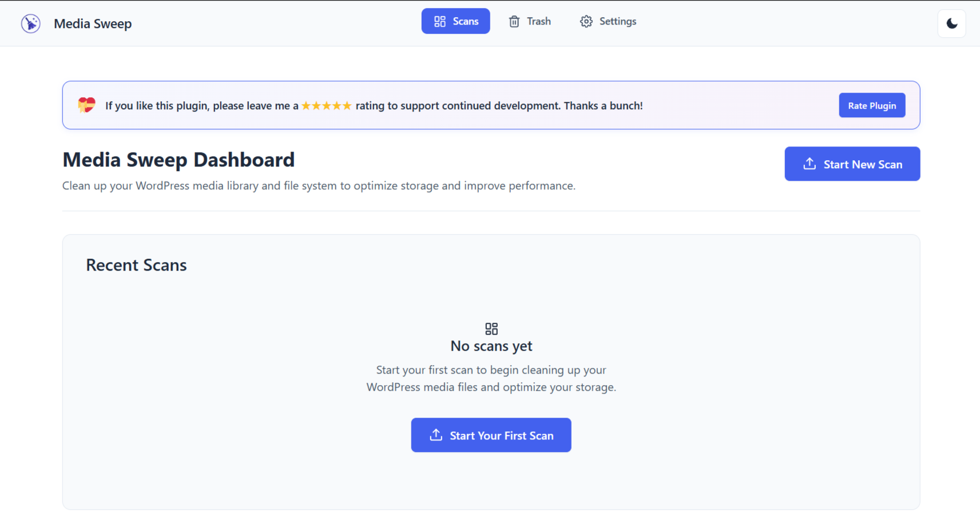Screen dimensions: 980x515
Task: Select the Recent Scans panel title
Action: (x=136, y=264)
